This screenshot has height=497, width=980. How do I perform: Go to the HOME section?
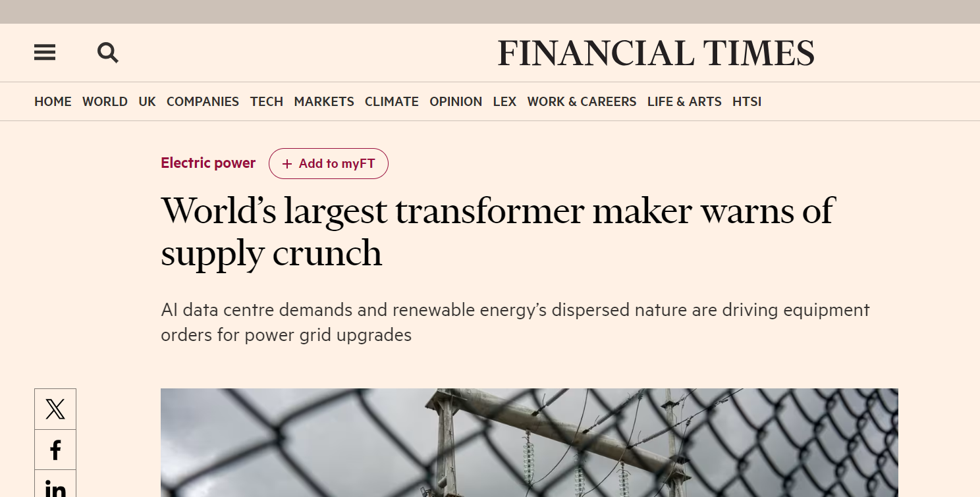pos(53,101)
